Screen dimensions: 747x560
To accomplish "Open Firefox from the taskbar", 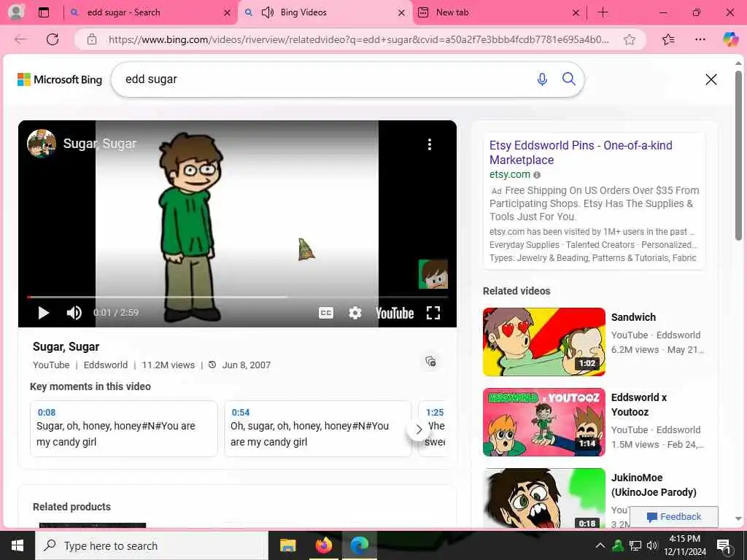I will click(x=323, y=545).
